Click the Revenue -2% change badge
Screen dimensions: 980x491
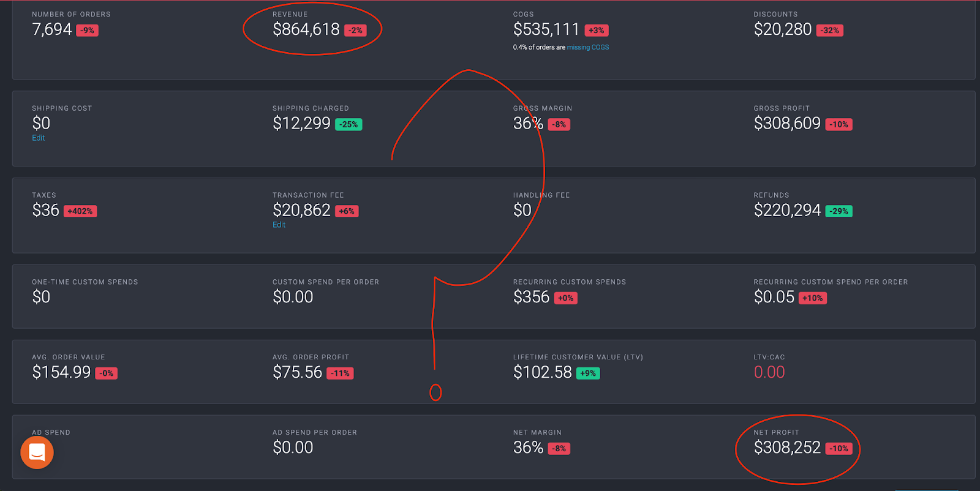click(355, 30)
